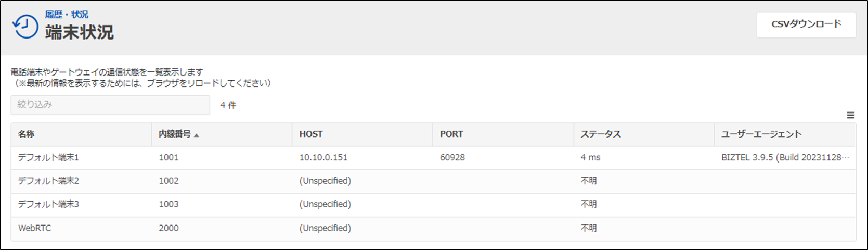Sort by the HOST column header
The width and height of the screenshot is (868, 250).
pos(311,134)
